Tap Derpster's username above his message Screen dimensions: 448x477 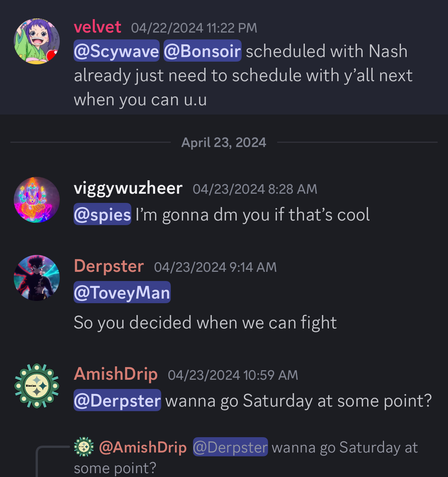109,266
